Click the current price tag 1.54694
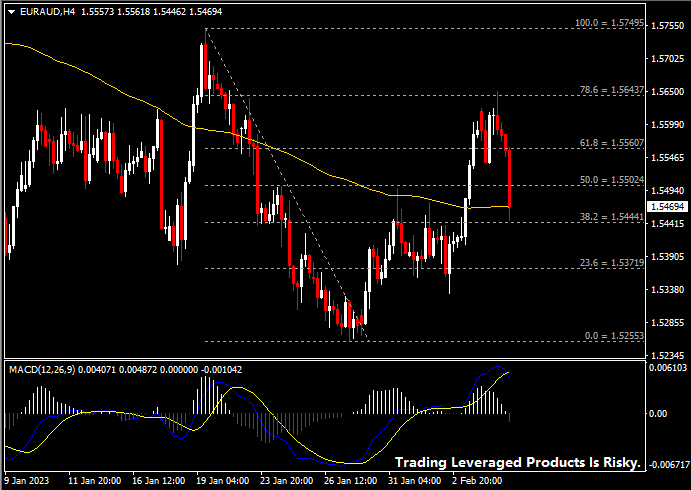The image size is (691, 490). [667, 206]
